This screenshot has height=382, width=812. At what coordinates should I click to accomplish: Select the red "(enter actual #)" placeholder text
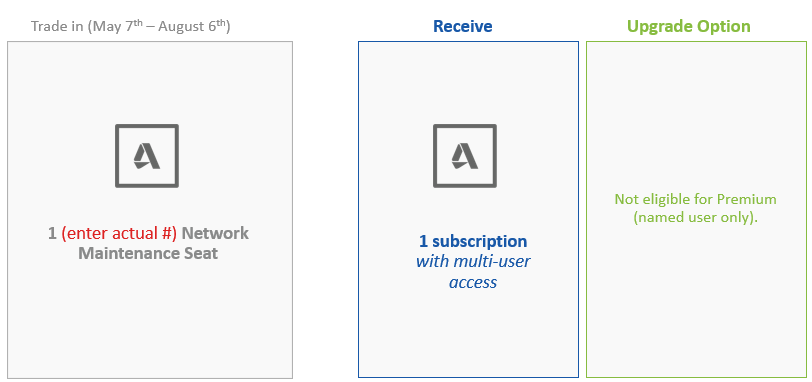(119, 233)
